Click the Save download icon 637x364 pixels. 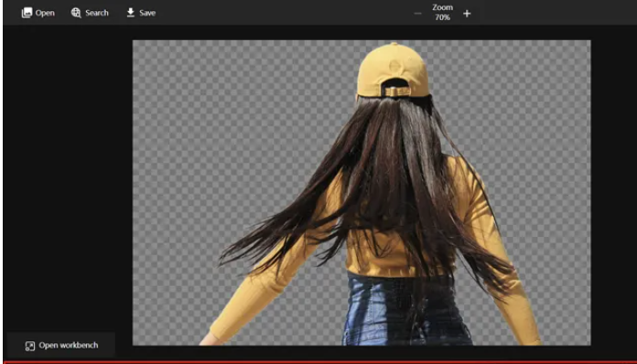point(130,13)
